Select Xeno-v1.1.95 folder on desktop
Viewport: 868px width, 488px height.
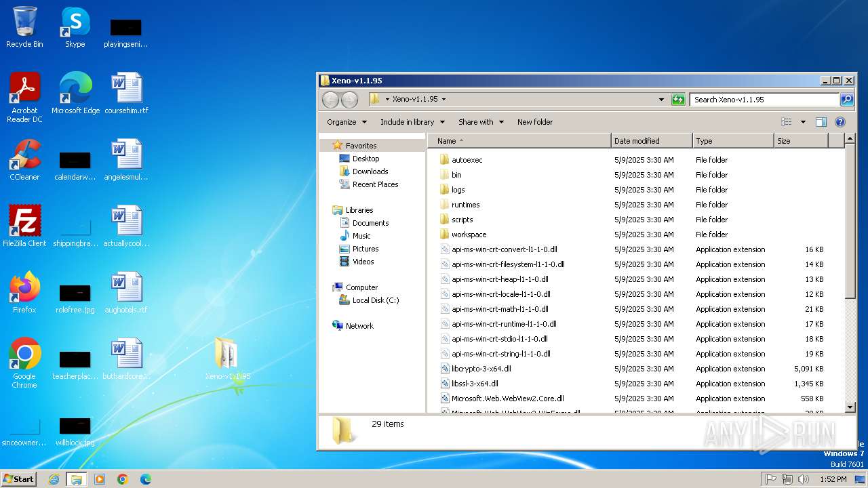coord(228,359)
